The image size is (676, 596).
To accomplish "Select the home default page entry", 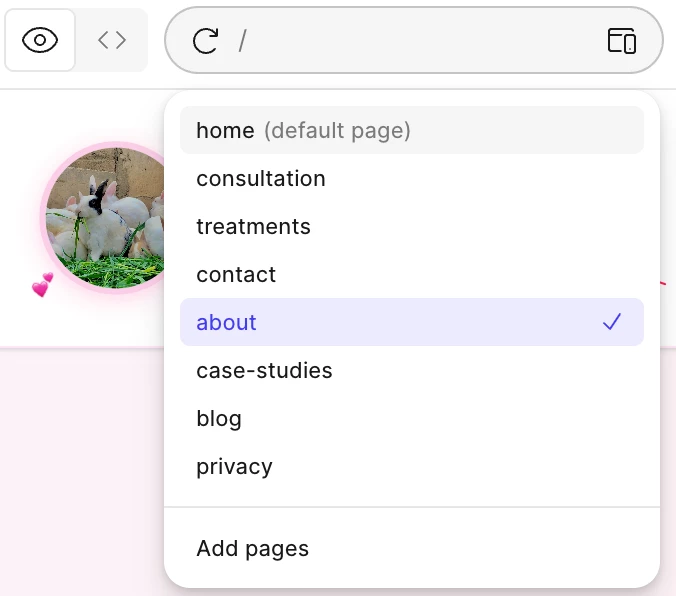I will pyautogui.click(x=225, y=130).
